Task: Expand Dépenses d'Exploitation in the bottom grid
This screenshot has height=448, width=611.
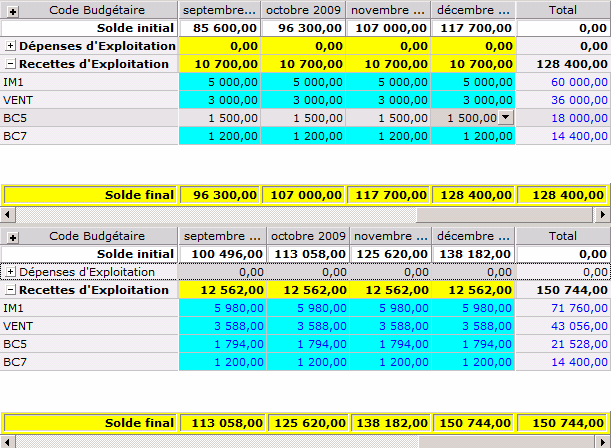Action: [10, 272]
